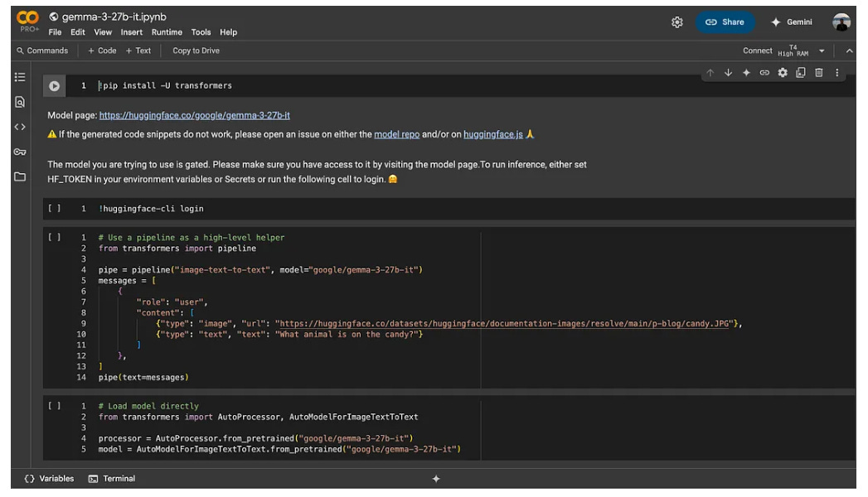Collapse the header with the chevron
This screenshot has width=868, height=497.
(x=849, y=51)
